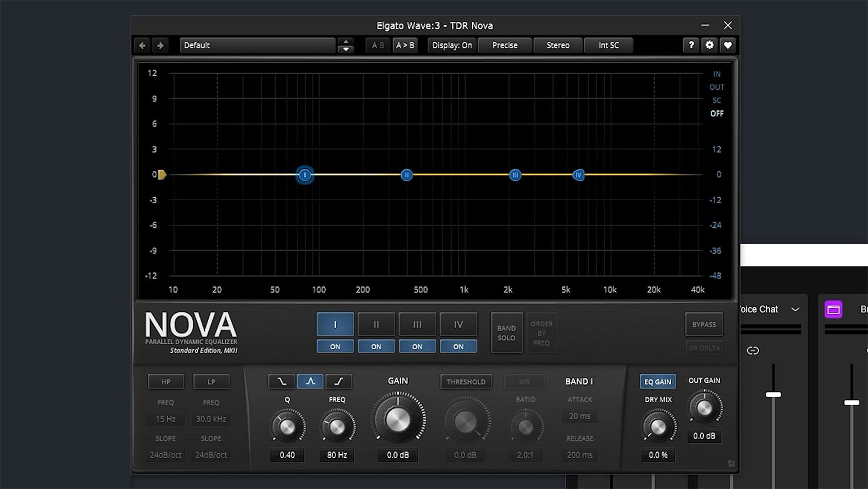Screen dimensions: 868x489
Task: Toggle the THRESHOLD dynamics button
Action: tap(466, 382)
